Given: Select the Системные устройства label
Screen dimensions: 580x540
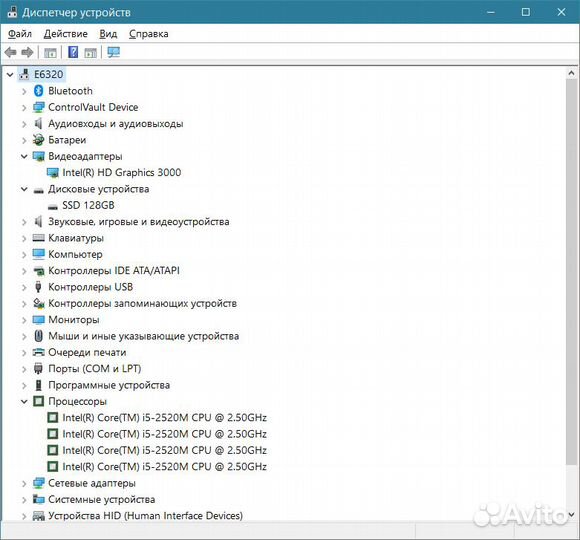Looking at the screenshot, I should pos(101,499).
